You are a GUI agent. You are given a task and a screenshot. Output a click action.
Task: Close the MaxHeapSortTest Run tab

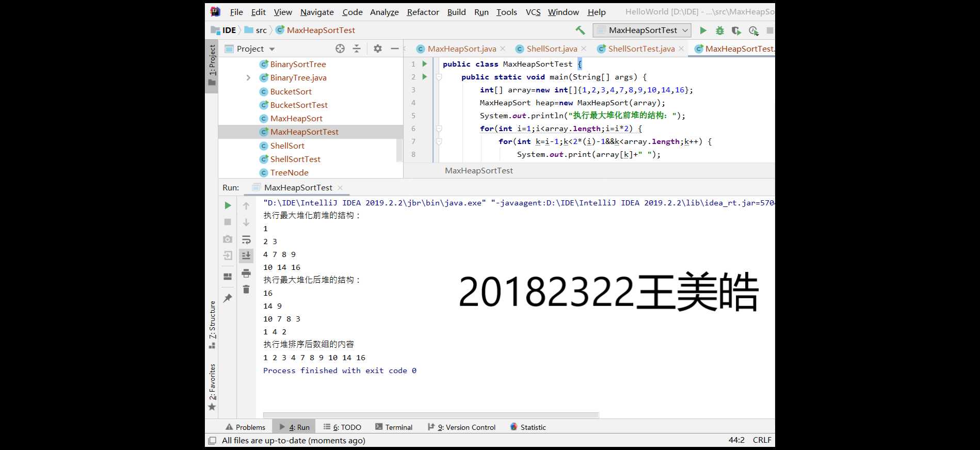tap(340, 188)
